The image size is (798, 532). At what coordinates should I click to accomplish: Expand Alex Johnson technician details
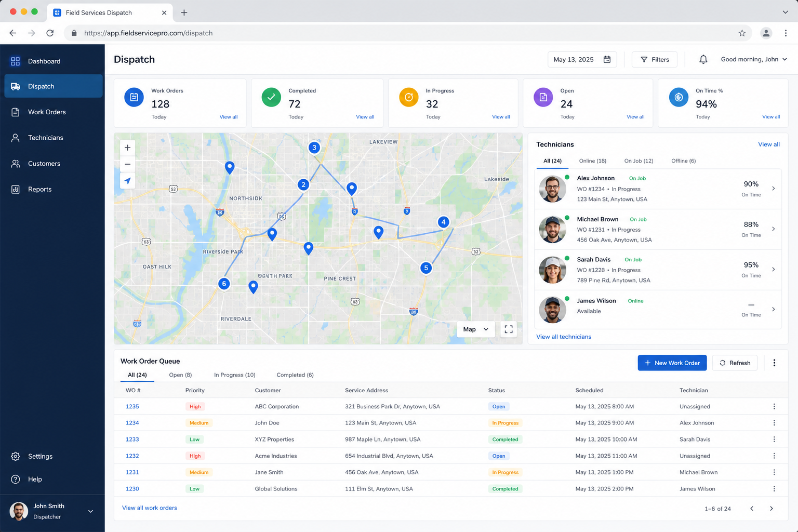pyautogui.click(x=773, y=189)
